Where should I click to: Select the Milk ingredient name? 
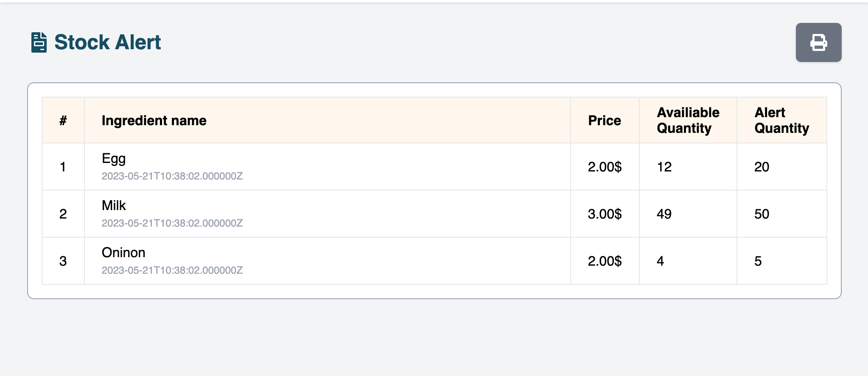click(x=114, y=205)
